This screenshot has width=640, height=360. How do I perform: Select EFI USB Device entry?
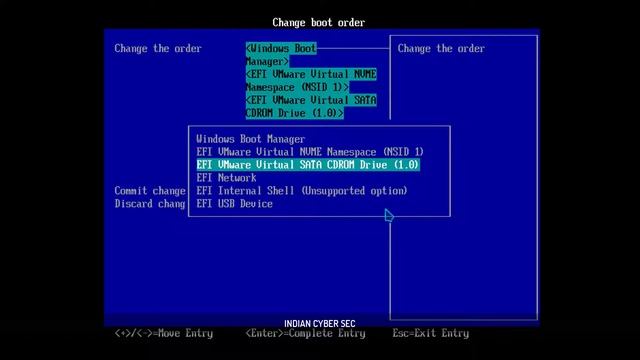pyautogui.click(x=234, y=204)
